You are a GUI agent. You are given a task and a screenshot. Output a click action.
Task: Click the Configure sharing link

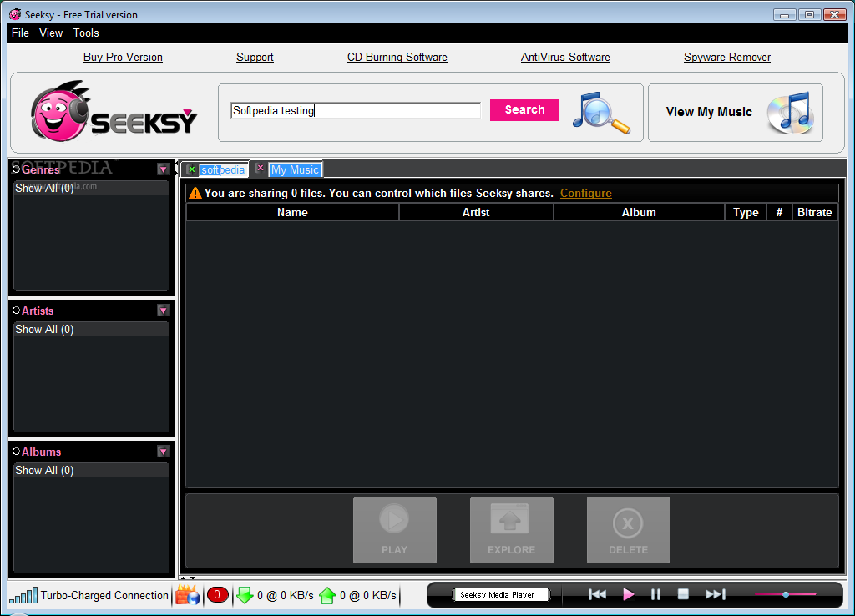coord(585,193)
